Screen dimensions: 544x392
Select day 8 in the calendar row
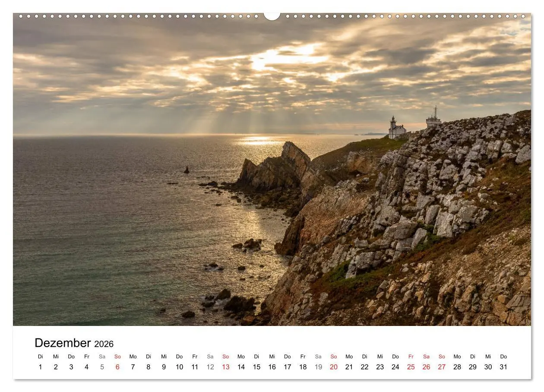(149, 367)
